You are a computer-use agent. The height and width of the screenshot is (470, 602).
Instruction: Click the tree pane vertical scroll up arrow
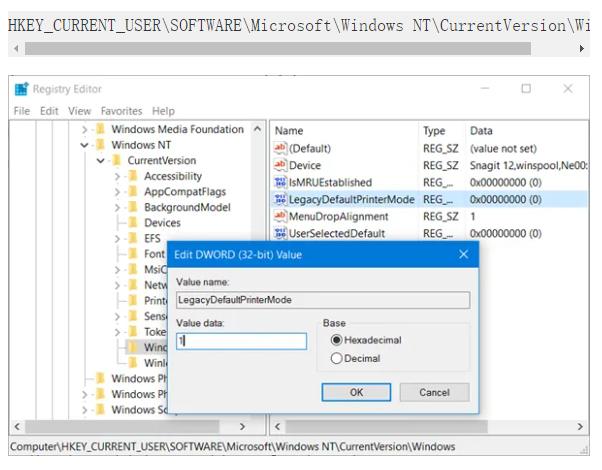[x=258, y=129]
